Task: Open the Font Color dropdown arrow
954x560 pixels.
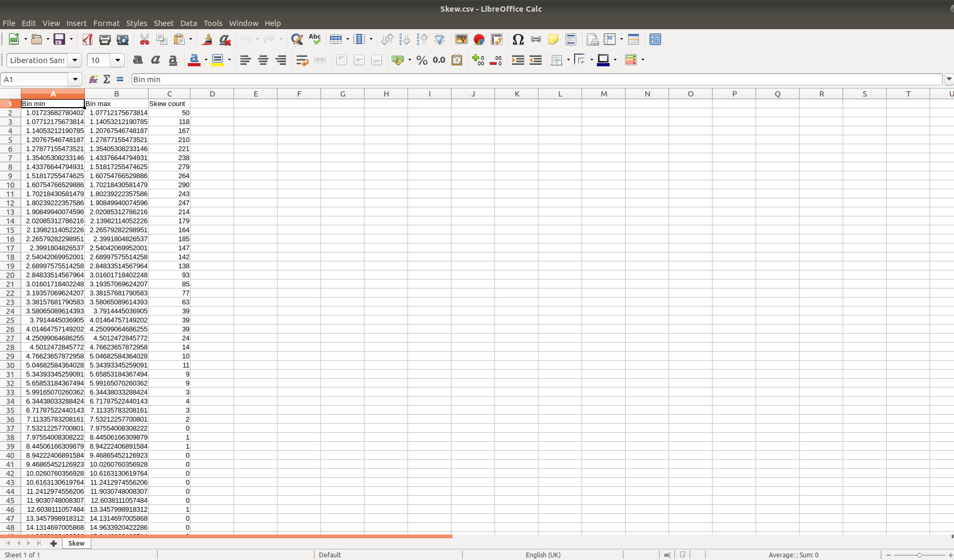Action: coord(206,60)
